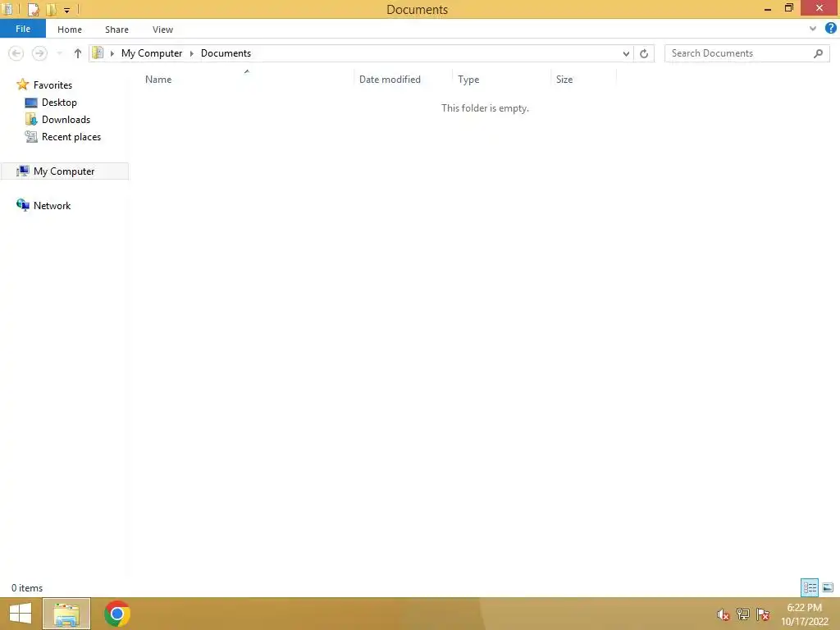The height and width of the screenshot is (630, 840).
Task: Click the '0 items' status bar text
Action: click(27, 587)
